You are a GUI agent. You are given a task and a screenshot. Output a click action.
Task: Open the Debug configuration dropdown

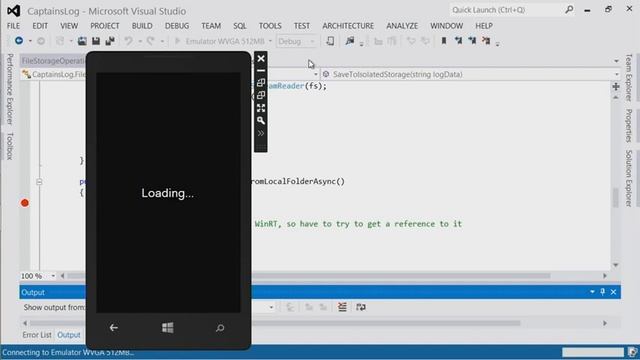coord(296,41)
